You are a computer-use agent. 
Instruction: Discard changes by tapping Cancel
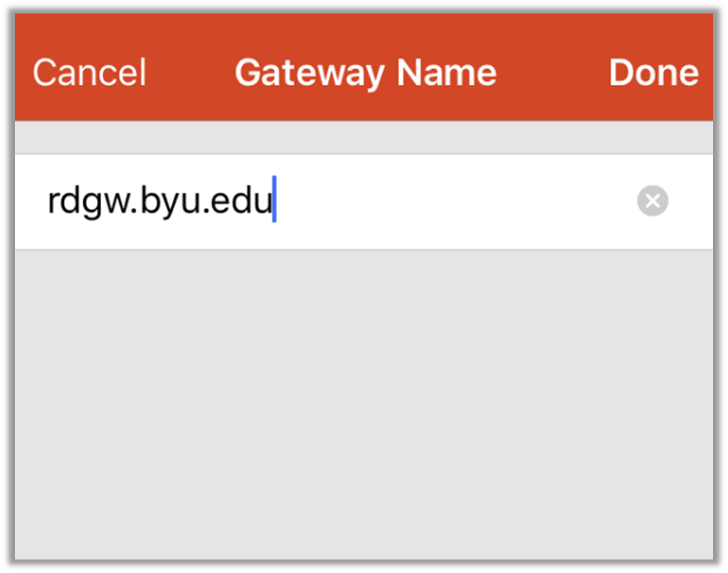coord(89,72)
